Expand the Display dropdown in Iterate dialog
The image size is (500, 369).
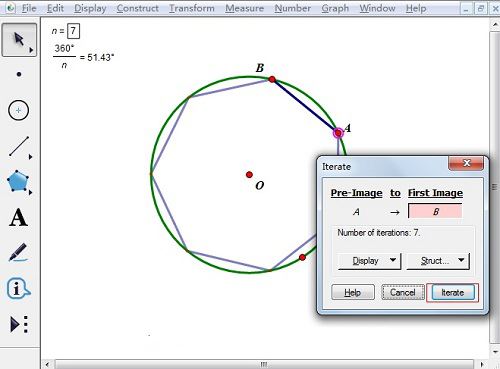[369, 261]
